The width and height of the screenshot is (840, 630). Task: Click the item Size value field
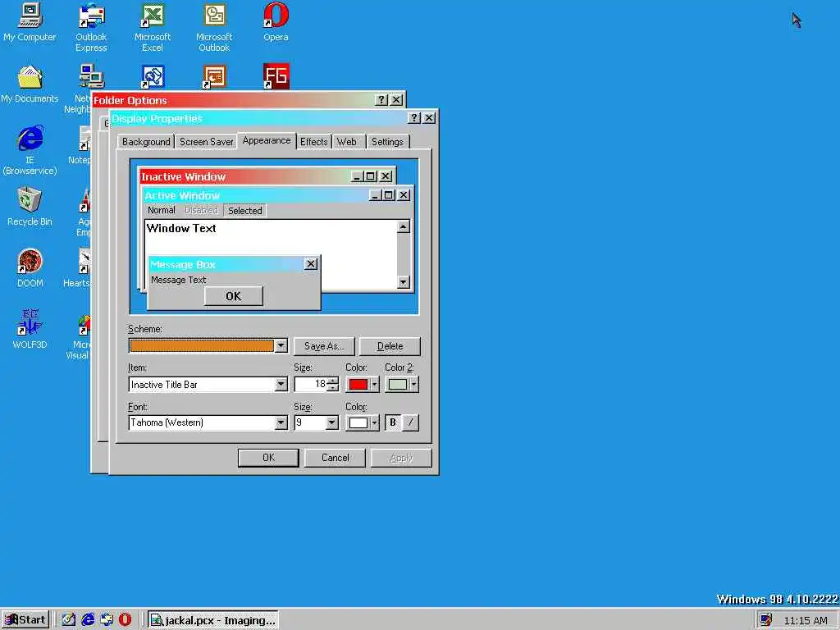(311, 384)
